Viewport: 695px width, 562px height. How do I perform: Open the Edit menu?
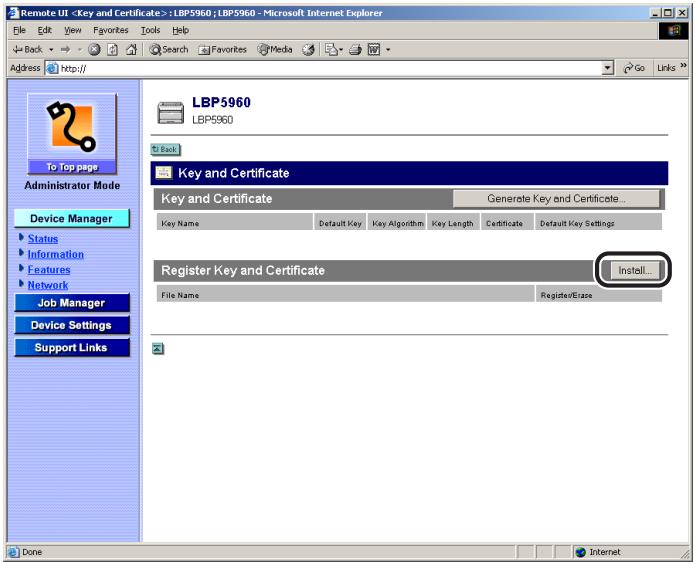point(45,30)
